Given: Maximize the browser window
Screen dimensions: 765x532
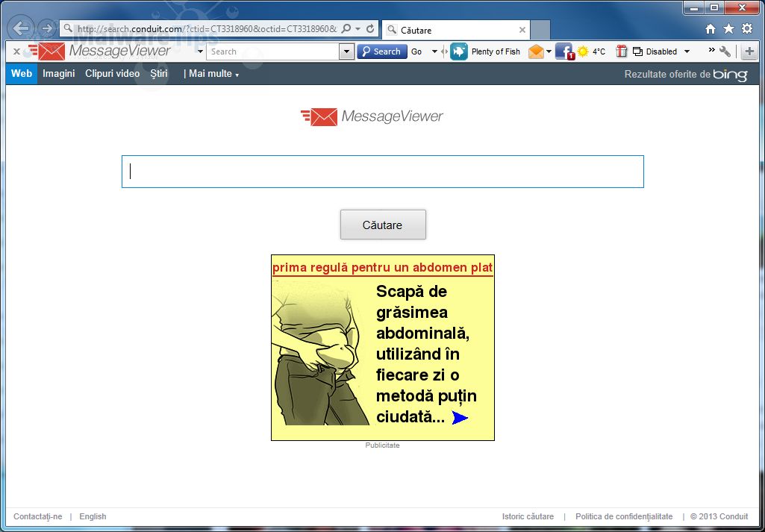Looking at the screenshot, I should click(x=714, y=7).
